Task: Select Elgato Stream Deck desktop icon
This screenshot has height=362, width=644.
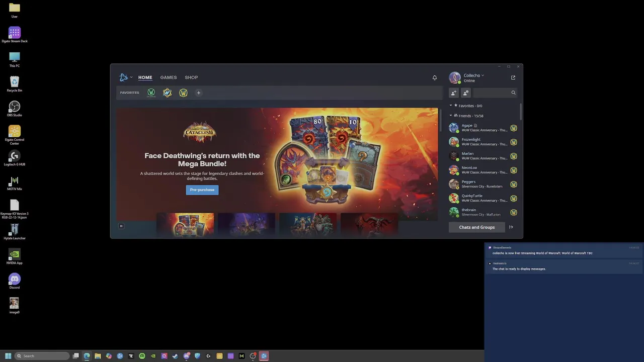Action: tap(15, 35)
